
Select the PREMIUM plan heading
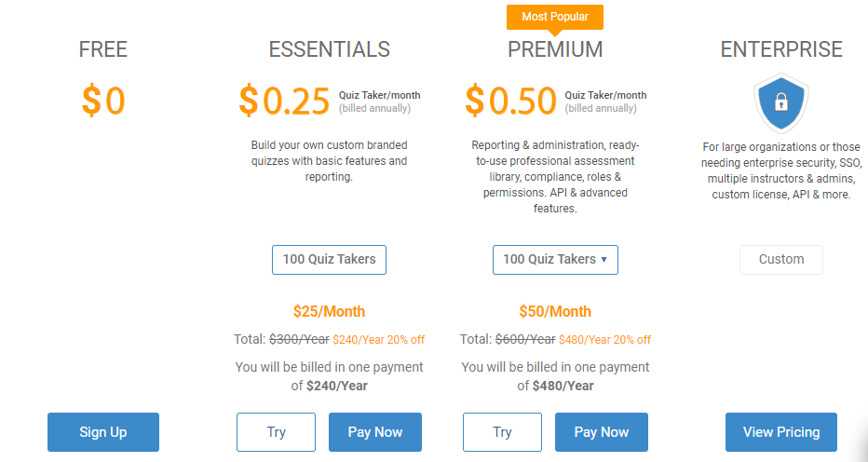pyautogui.click(x=555, y=49)
